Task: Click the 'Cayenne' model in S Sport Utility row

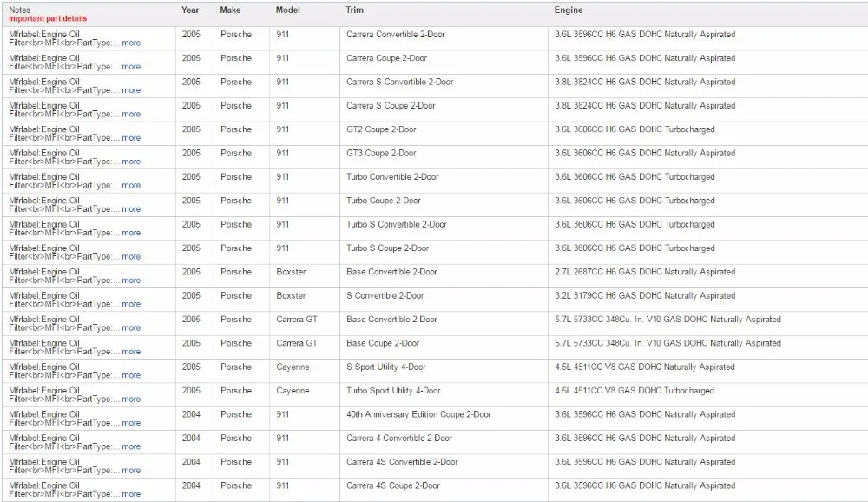Action: point(293,367)
